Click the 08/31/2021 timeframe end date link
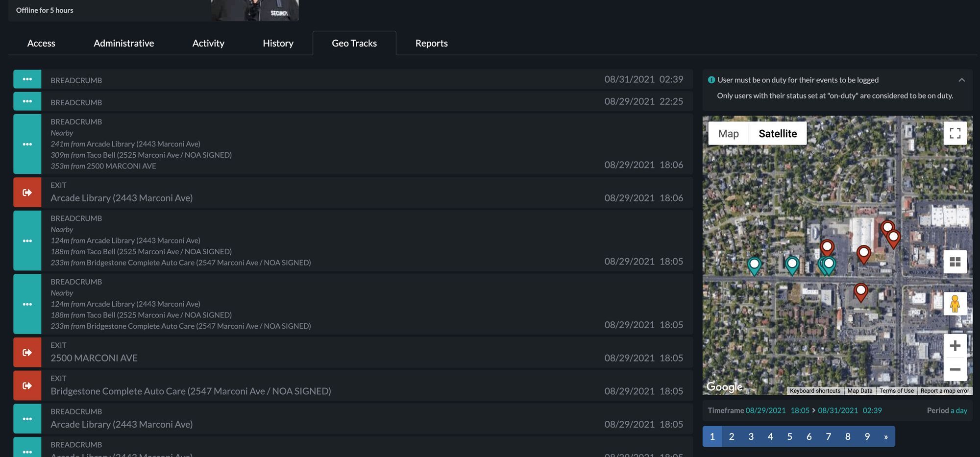Image resolution: width=980 pixels, height=457 pixels. (837, 410)
